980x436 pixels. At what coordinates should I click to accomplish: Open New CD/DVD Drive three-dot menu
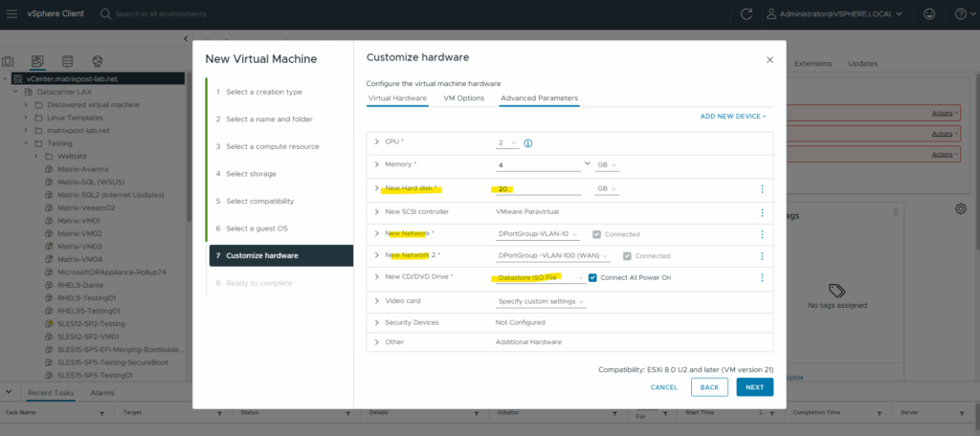(x=762, y=278)
